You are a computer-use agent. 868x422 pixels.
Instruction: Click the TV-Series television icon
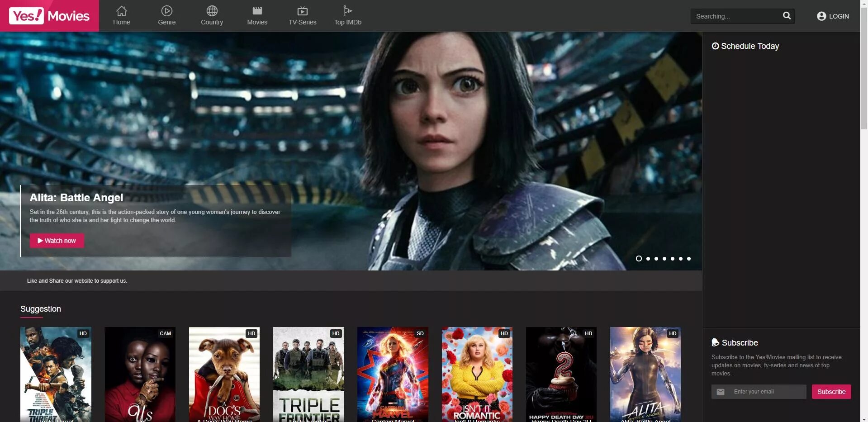pos(303,10)
